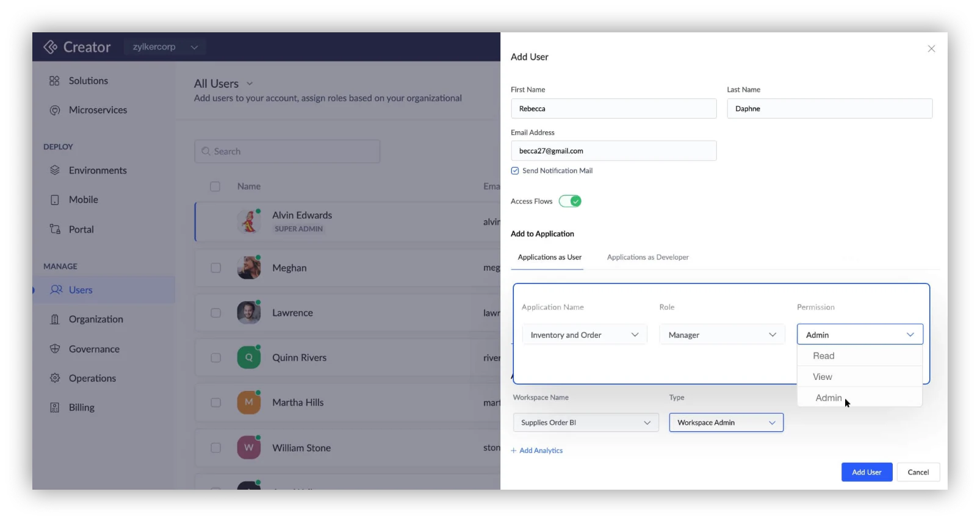The width and height of the screenshot is (980, 522).
Task: Turn off the Access Flows switch
Action: (x=570, y=201)
